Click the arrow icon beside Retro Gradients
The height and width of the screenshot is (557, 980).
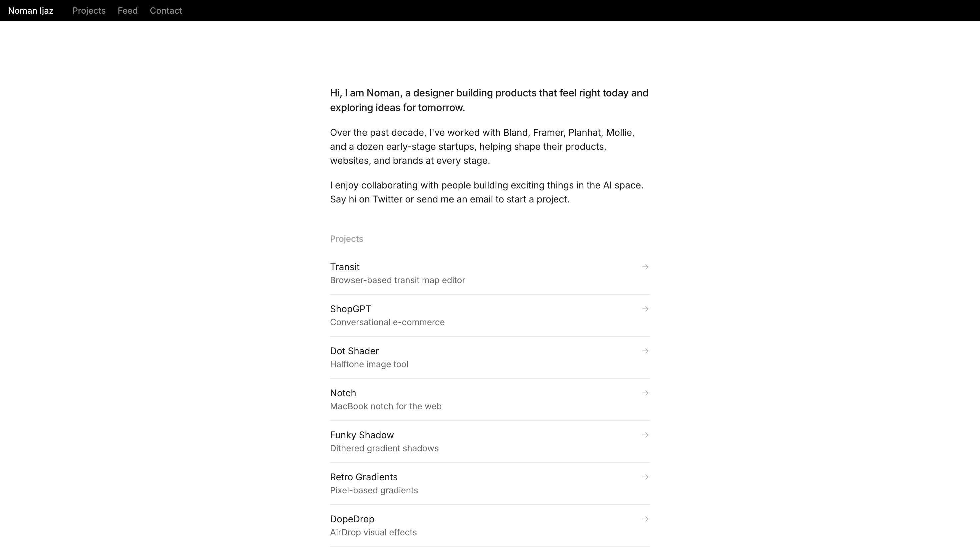pyautogui.click(x=645, y=477)
